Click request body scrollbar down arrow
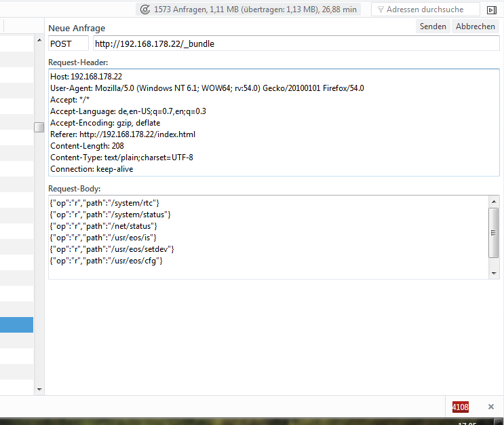Viewport: 504px width, 425px height. point(494,274)
